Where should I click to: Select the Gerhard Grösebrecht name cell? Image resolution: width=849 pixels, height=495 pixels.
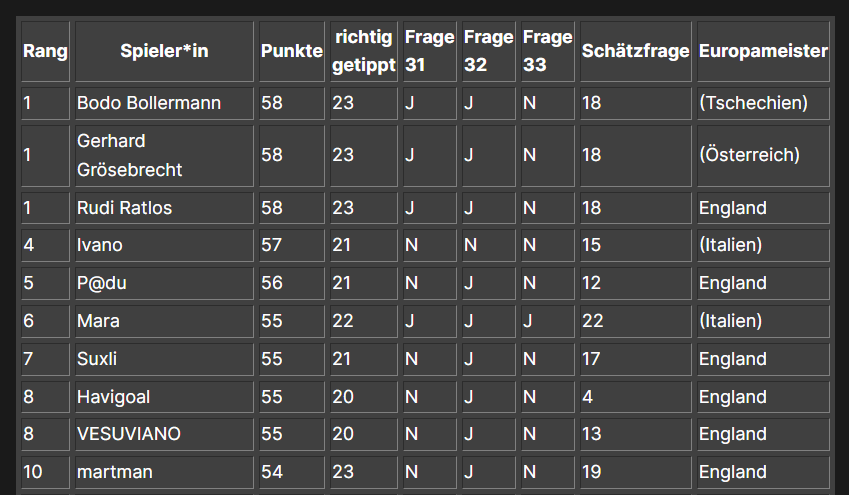(130, 155)
